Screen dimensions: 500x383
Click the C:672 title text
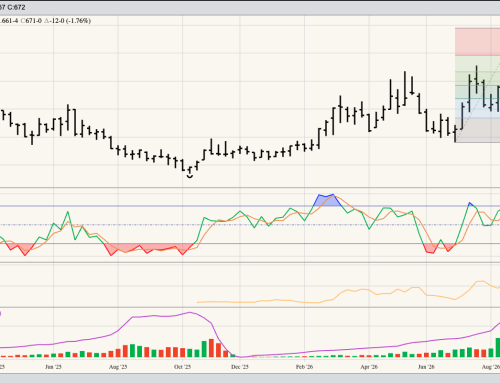pos(16,7)
